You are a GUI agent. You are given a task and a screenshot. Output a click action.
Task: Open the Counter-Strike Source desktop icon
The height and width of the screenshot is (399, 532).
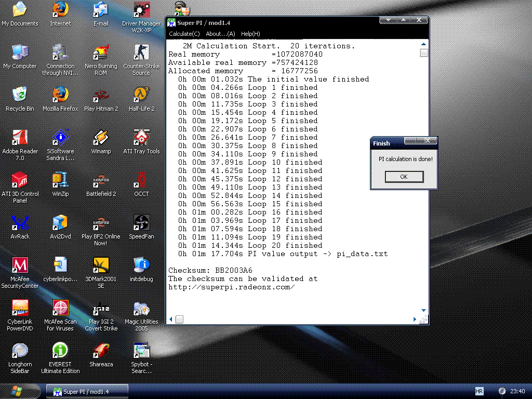141,54
